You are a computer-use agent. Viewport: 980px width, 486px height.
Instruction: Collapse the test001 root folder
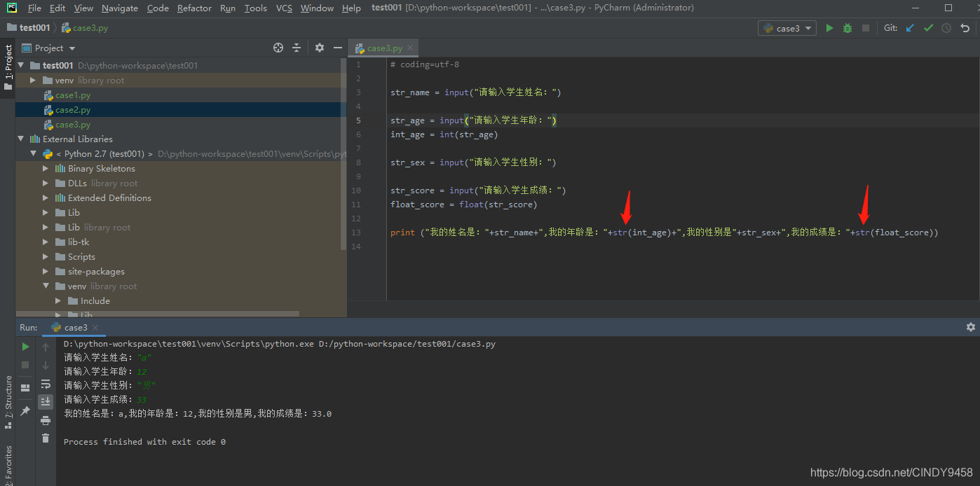[x=20, y=65]
